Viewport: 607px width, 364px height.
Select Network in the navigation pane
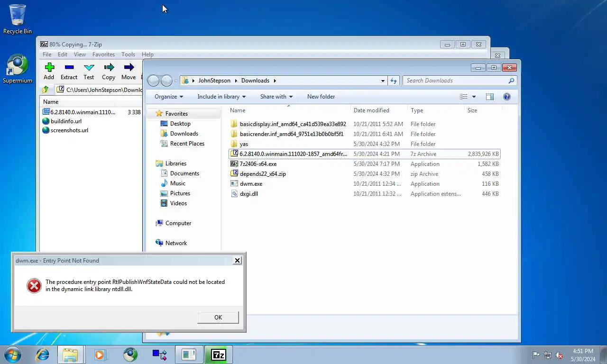tap(176, 243)
